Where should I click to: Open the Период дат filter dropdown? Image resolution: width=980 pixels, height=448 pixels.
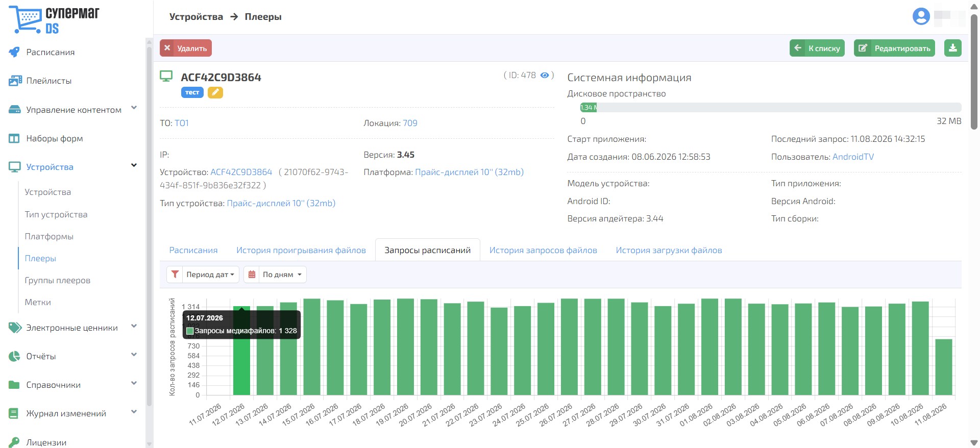pos(203,275)
